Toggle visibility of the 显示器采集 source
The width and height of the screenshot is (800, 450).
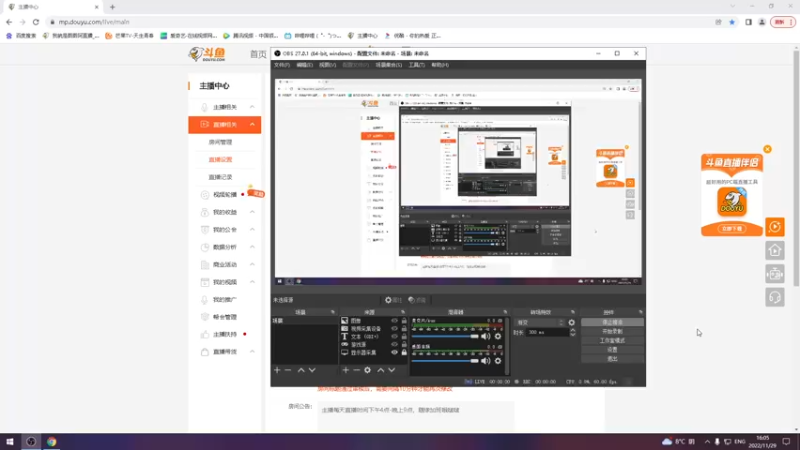(394, 353)
